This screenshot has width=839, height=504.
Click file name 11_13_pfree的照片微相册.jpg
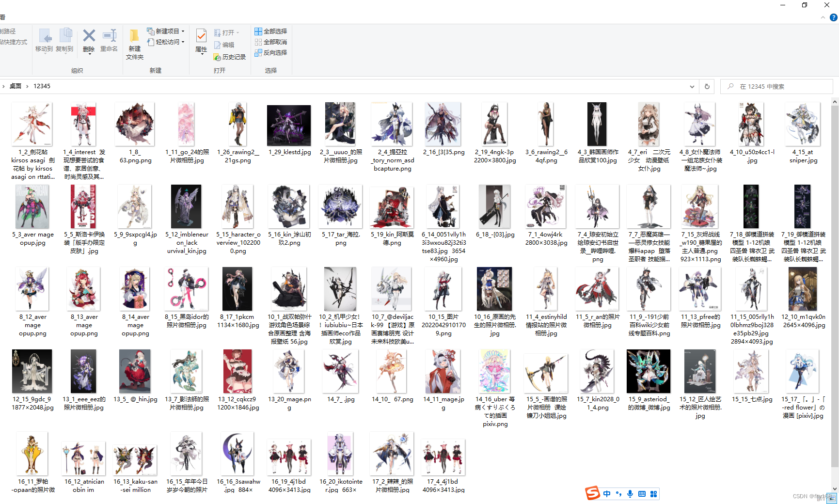pos(700,321)
